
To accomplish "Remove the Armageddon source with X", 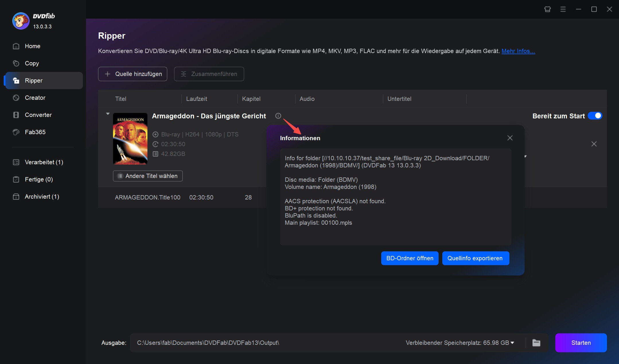I will [594, 144].
